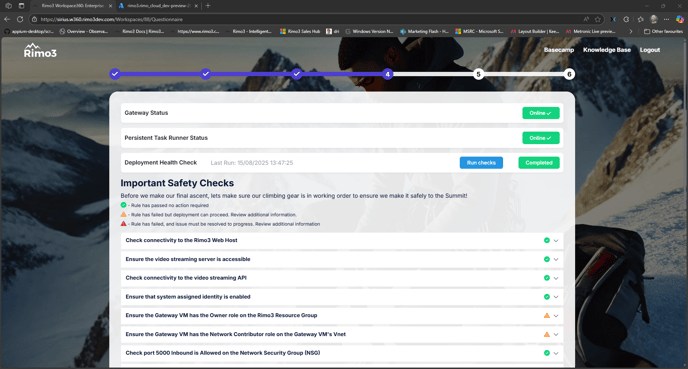Open new browser tab plus button
The height and width of the screenshot is (369, 688).
point(208,6)
